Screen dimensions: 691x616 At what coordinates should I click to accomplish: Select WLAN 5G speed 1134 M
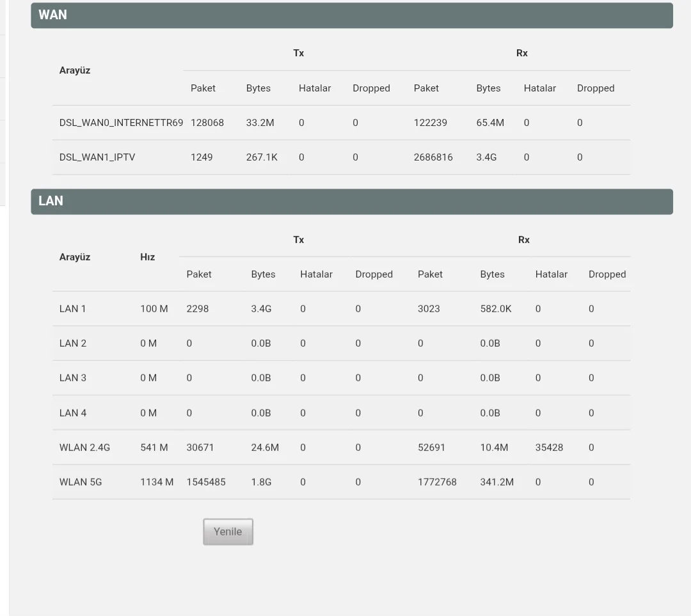tap(157, 482)
